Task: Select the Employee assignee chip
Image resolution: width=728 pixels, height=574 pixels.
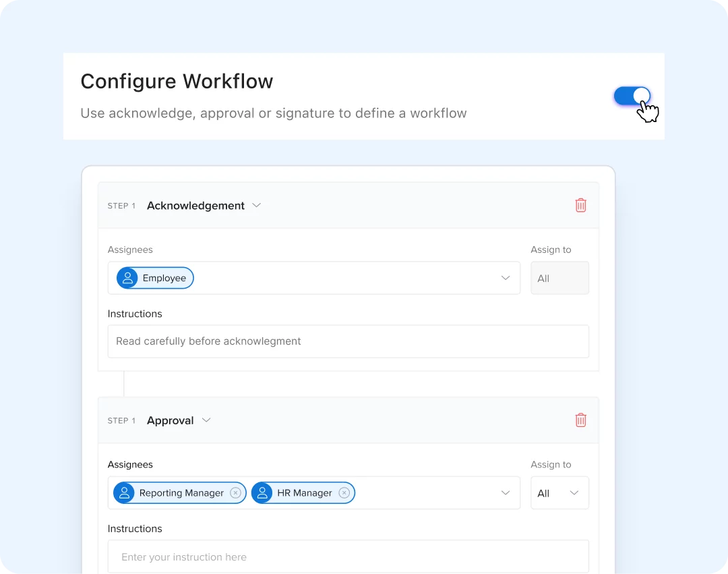Action: point(155,278)
